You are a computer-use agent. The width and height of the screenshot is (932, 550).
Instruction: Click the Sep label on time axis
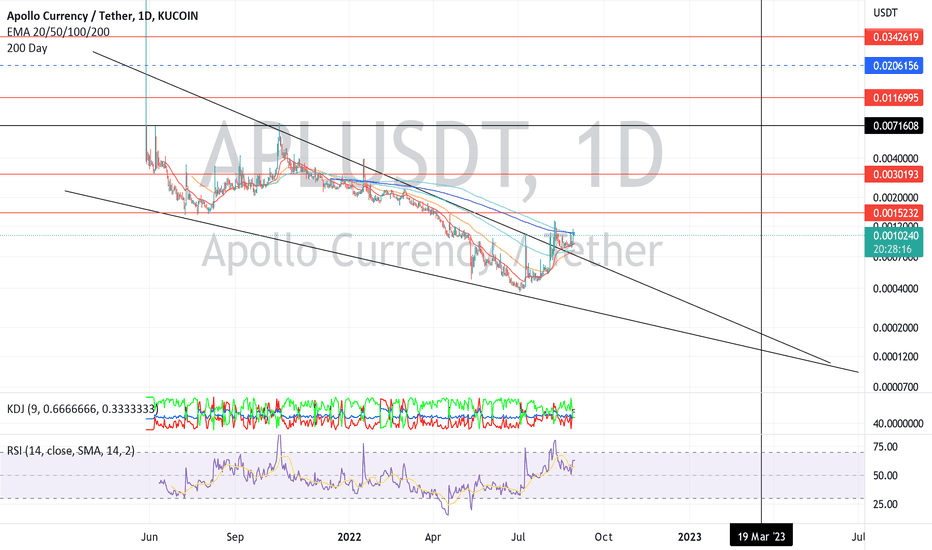(235, 537)
